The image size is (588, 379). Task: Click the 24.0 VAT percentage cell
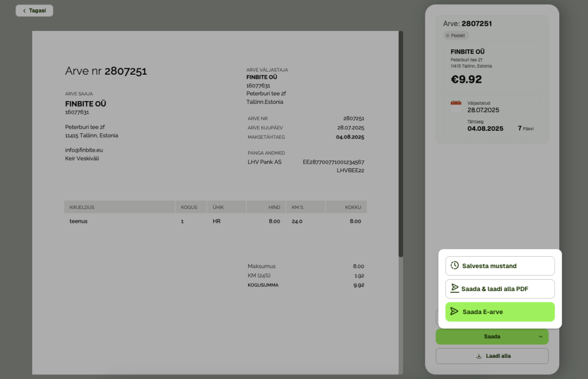coord(297,221)
